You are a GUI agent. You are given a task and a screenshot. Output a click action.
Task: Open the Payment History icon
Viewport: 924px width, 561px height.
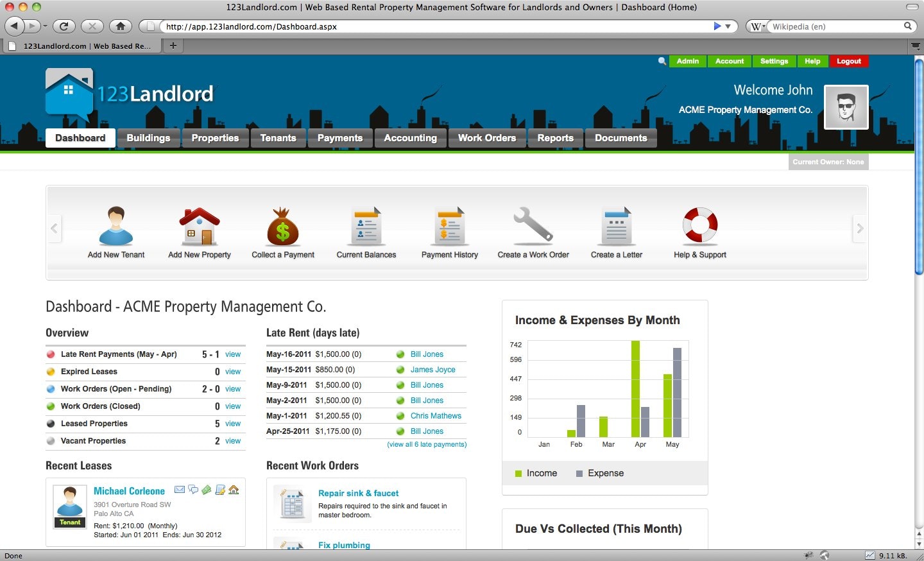click(x=450, y=227)
